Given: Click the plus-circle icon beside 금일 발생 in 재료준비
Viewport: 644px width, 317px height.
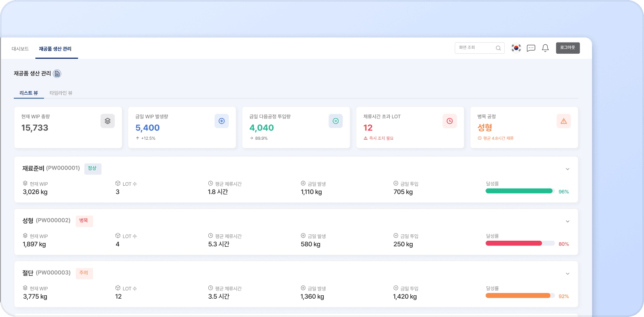Looking at the screenshot, I should [x=303, y=183].
